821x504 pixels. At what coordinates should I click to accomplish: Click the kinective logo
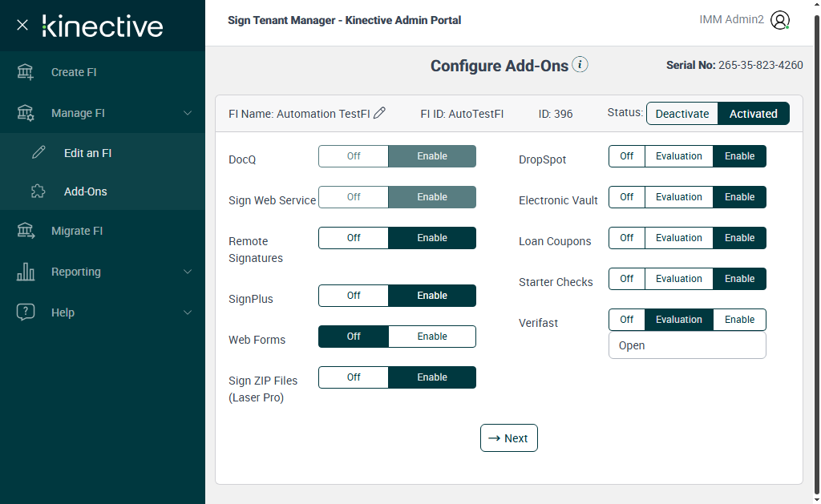pyautogui.click(x=103, y=26)
